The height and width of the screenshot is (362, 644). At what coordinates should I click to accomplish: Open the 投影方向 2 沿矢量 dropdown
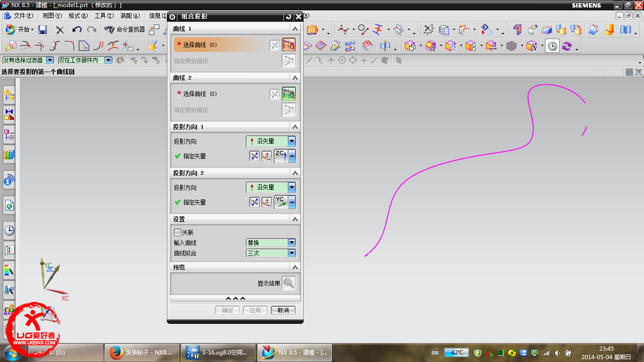(271, 187)
